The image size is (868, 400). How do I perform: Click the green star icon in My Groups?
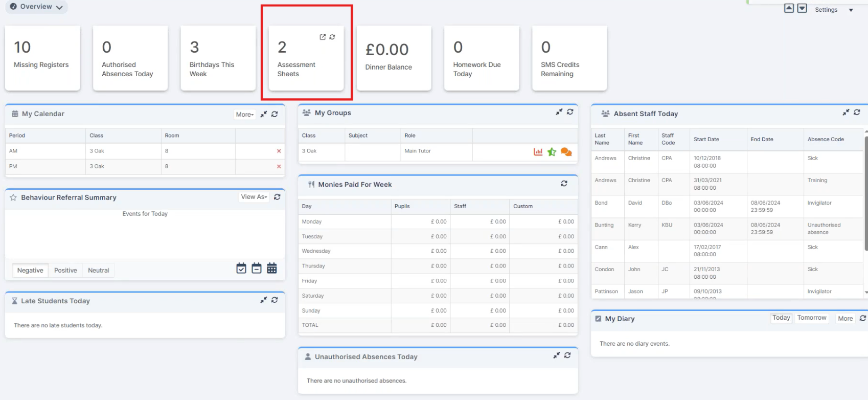pyautogui.click(x=552, y=152)
